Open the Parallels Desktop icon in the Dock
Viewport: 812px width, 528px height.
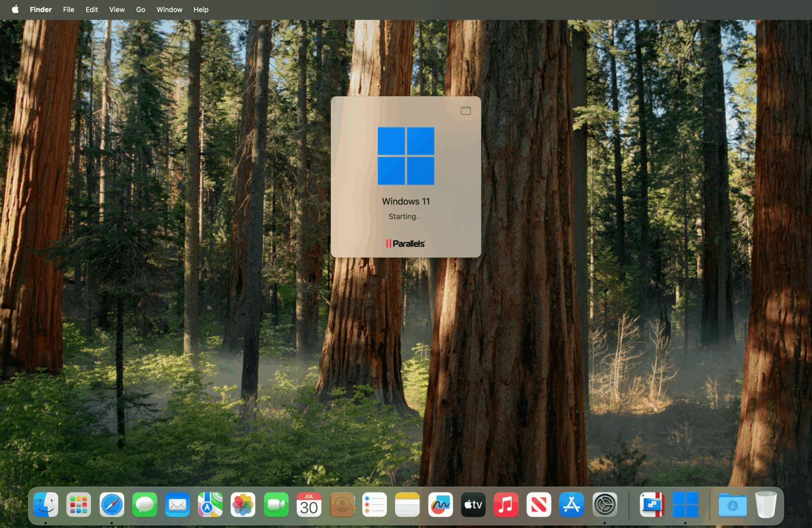click(x=652, y=504)
